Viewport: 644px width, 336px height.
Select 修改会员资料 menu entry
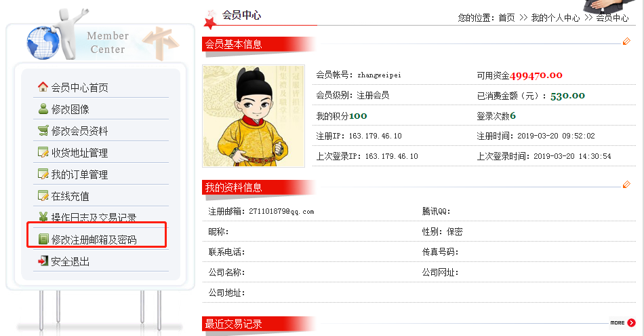[80, 131]
